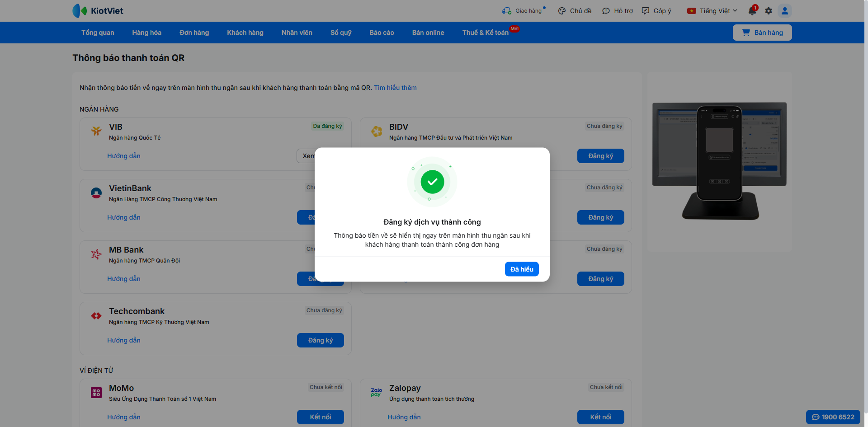868x427 pixels.
Task: Click the BIDV bank logo
Action: (x=377, y=131)
